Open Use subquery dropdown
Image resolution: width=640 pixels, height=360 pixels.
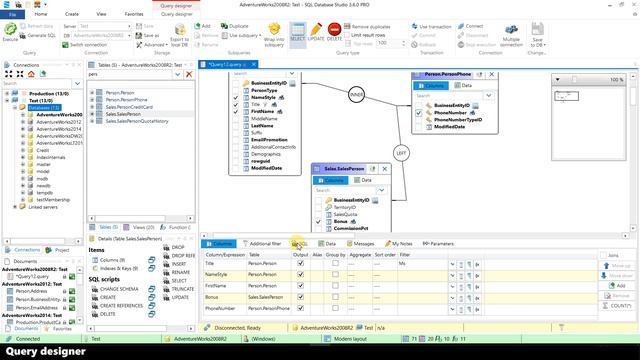click(241, 36)
